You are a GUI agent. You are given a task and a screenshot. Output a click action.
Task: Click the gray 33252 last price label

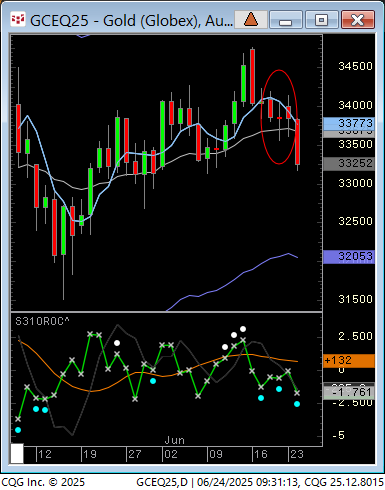point(349,163)
